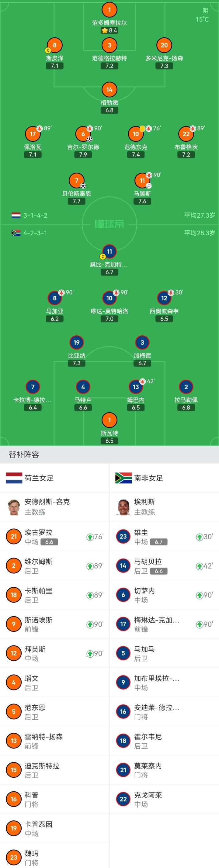Select substitute 斯诺埃斯 number 9 badge
The image size is (219, 868).
(x=14, y=624)
